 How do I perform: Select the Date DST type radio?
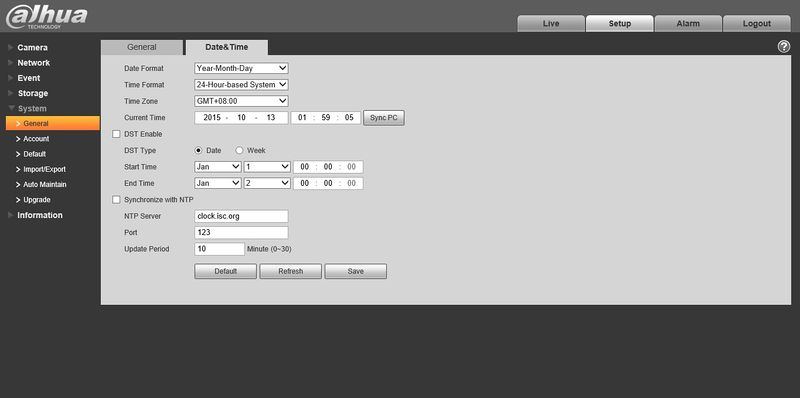[198, 151]
